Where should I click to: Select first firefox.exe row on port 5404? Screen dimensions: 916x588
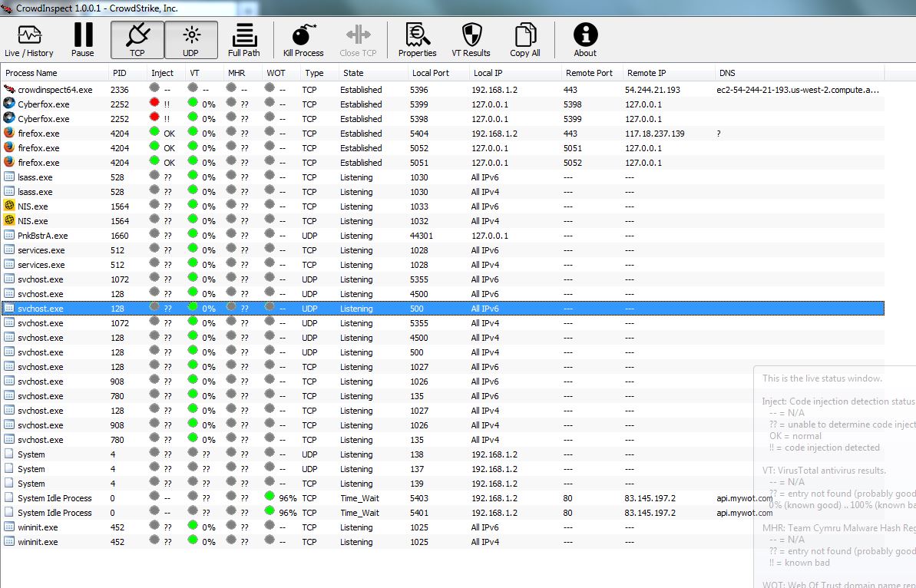pyautogui.click(x=38, y=134)
